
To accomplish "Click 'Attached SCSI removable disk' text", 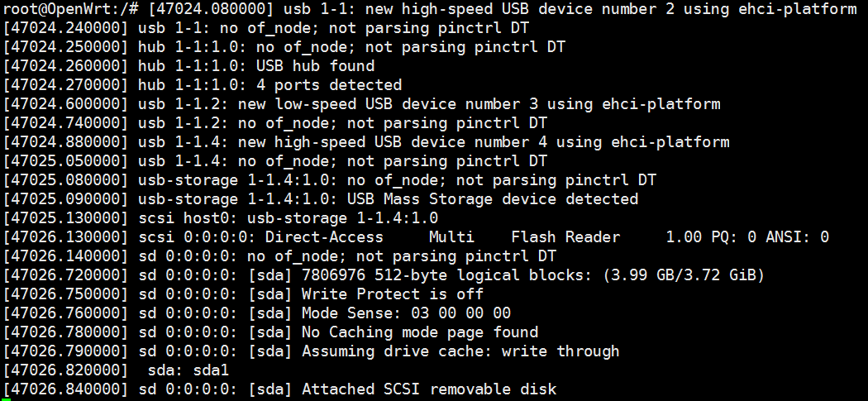I will click(429, 389).
